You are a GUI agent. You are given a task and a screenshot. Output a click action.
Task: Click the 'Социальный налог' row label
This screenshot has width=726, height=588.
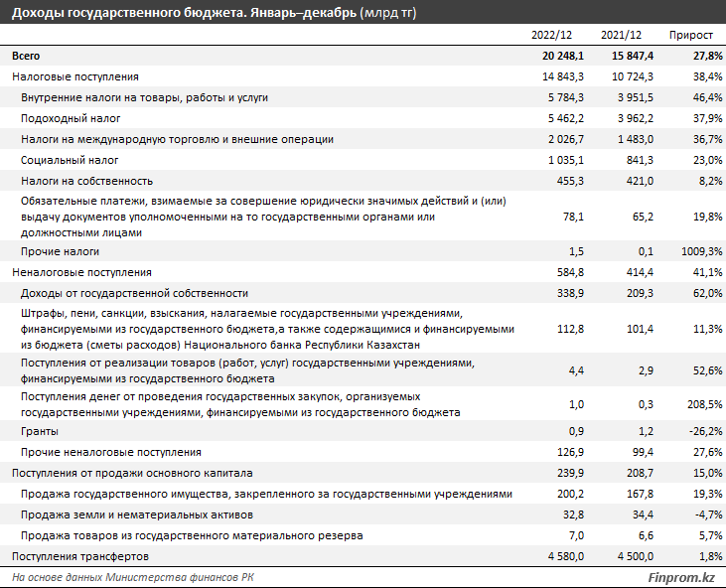70,160
